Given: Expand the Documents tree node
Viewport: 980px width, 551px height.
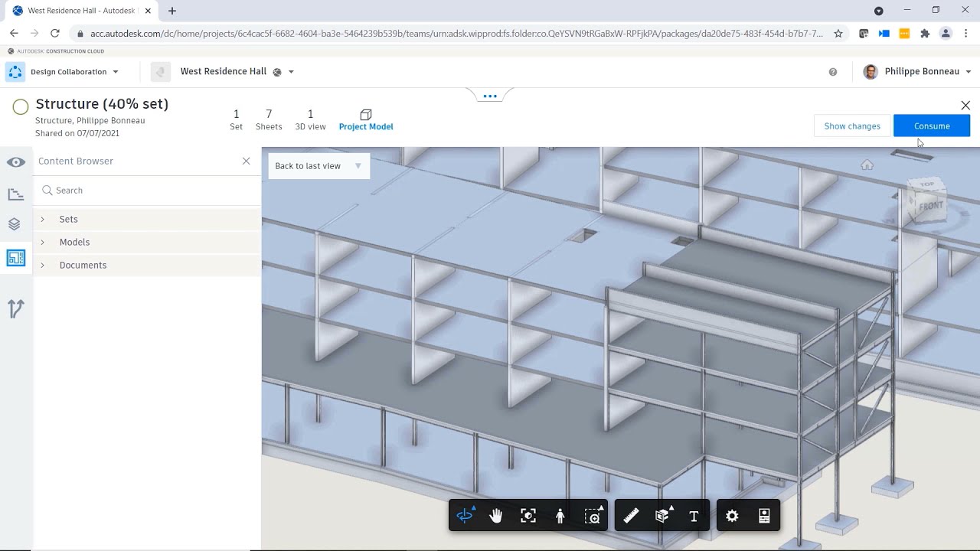Looking at the screenshot, I should coord(43,266).
